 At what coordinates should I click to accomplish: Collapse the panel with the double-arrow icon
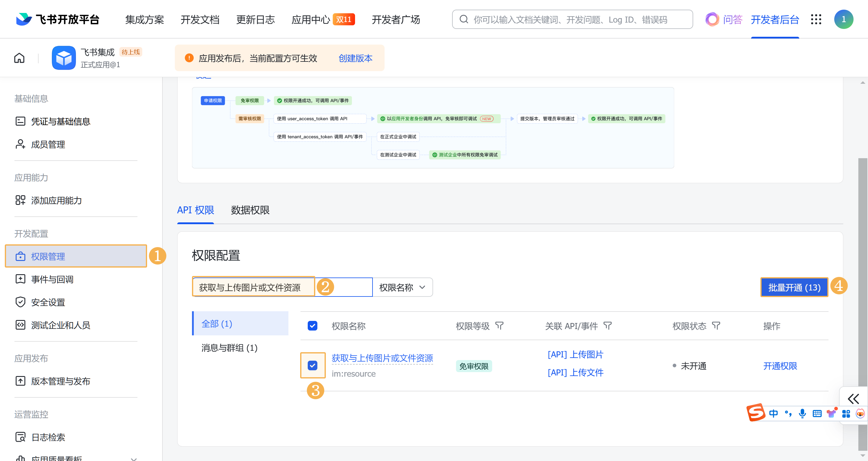tap(853, 399)
